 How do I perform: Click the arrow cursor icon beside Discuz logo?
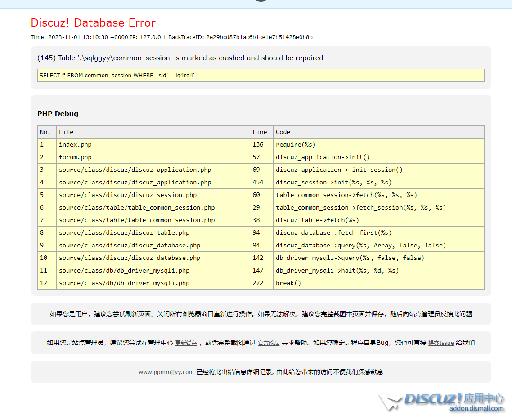pos(390,402)
